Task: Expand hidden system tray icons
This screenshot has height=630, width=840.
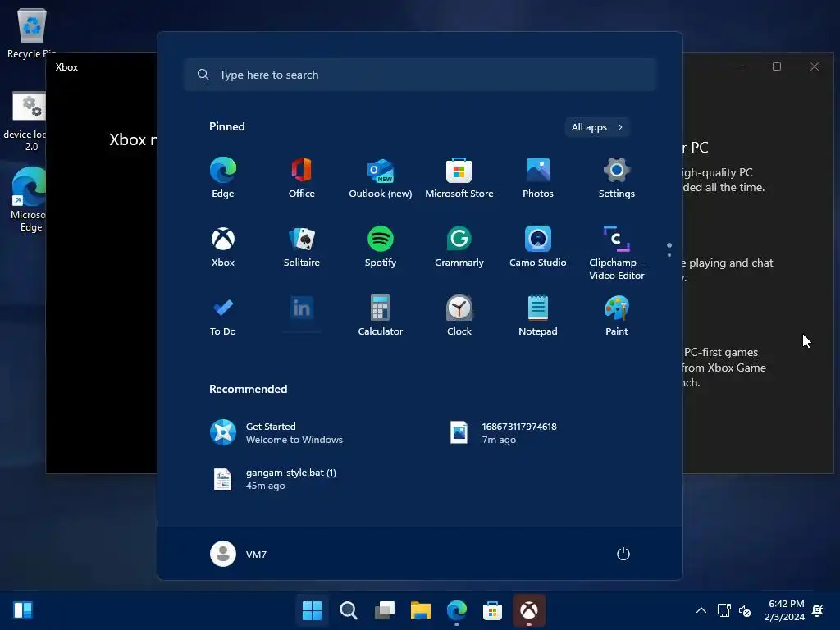Action: click(701, 610)
